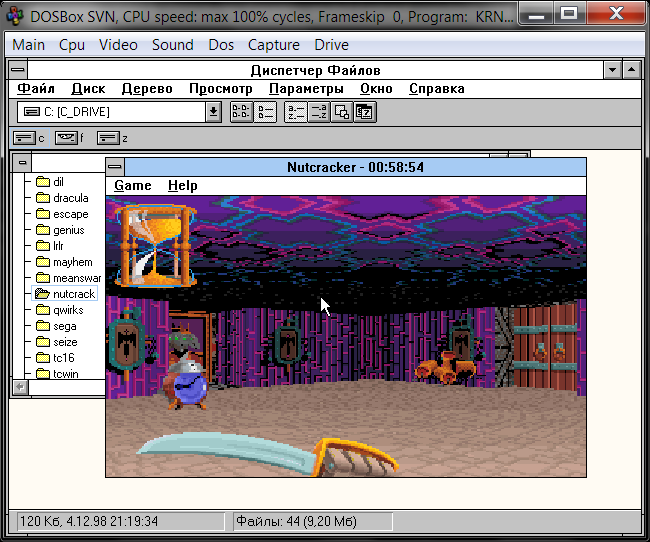Click the hourglass timer in the game
The width and height of the screenshot is (650, 542).
point(155,245)
